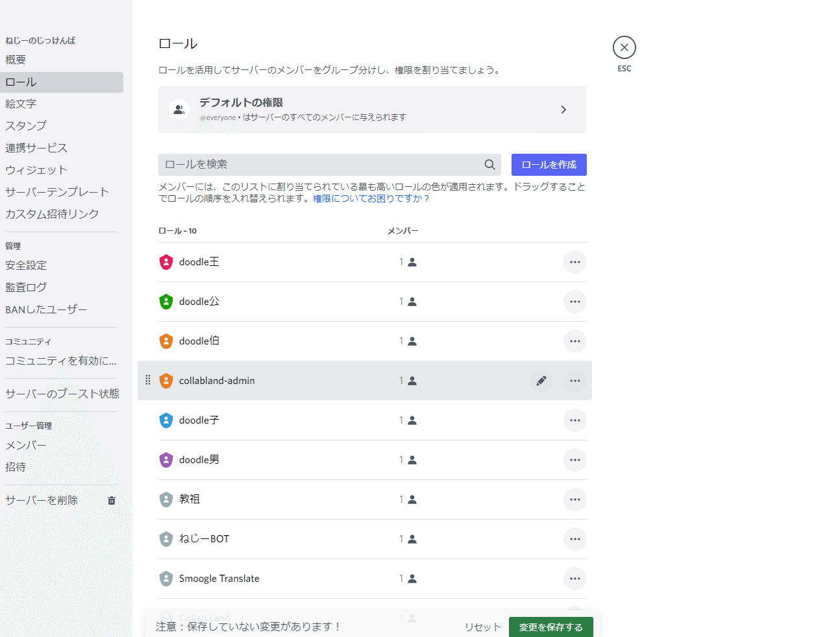
Task: Open more options for the doodle男 role
Action: click(574, 460)
